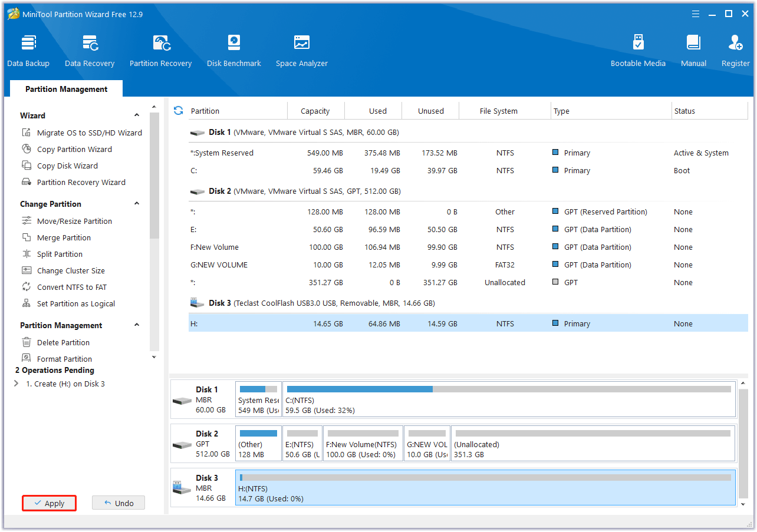Click the (Other) 128 MB block in disk map
Screen dimensions: 757x532
(258, 443)
